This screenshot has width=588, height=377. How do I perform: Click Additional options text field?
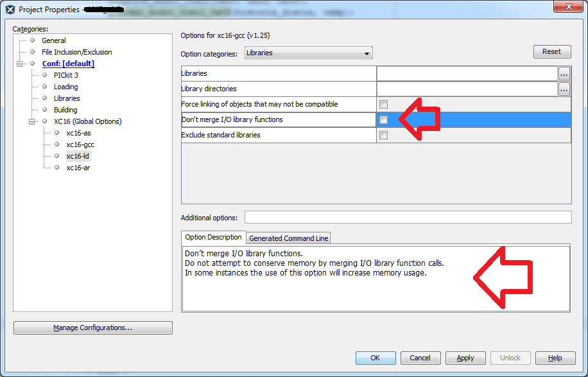point(408,217)
